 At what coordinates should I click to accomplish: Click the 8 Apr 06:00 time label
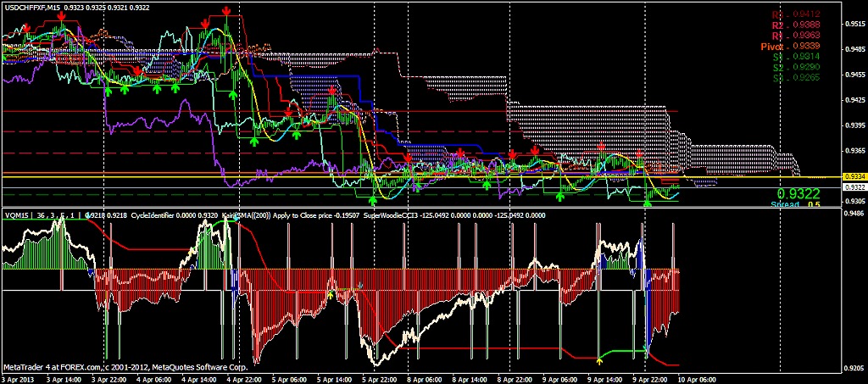click(425, 380)
